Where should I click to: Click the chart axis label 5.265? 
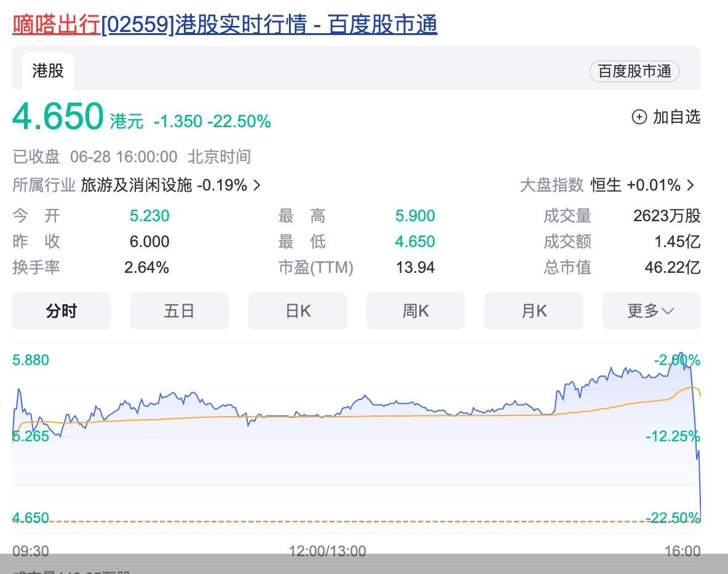31,436
